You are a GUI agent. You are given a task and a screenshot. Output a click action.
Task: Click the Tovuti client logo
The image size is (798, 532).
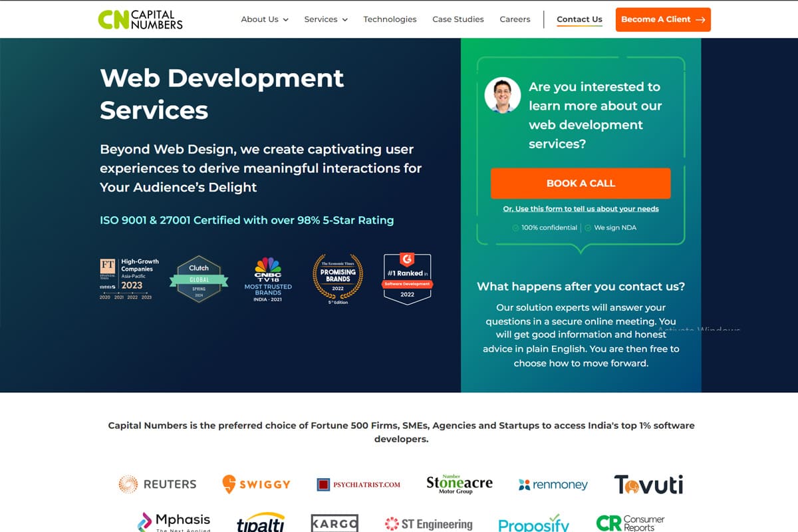point(648,484)
